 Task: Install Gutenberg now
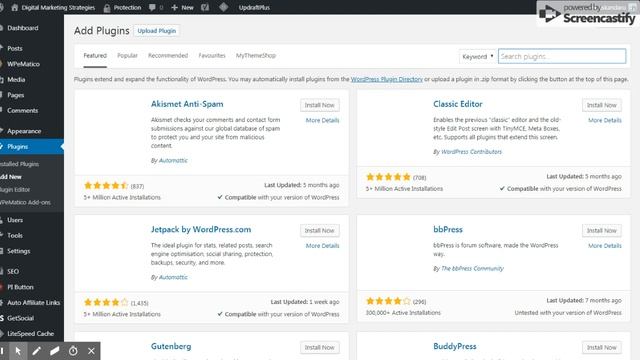pos(320,348)
